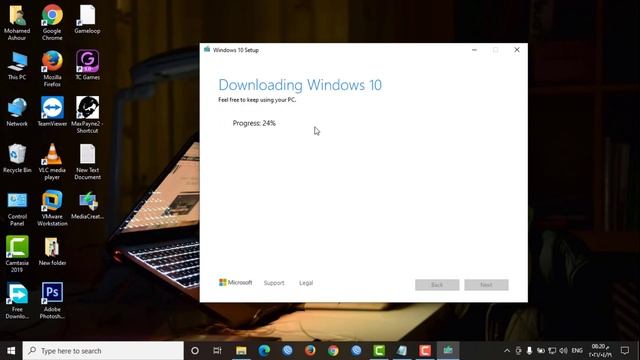Open the taskbar clock and date
Viewport: 640px width, 360px height.
pyautogui.click(x=600, y=351)
